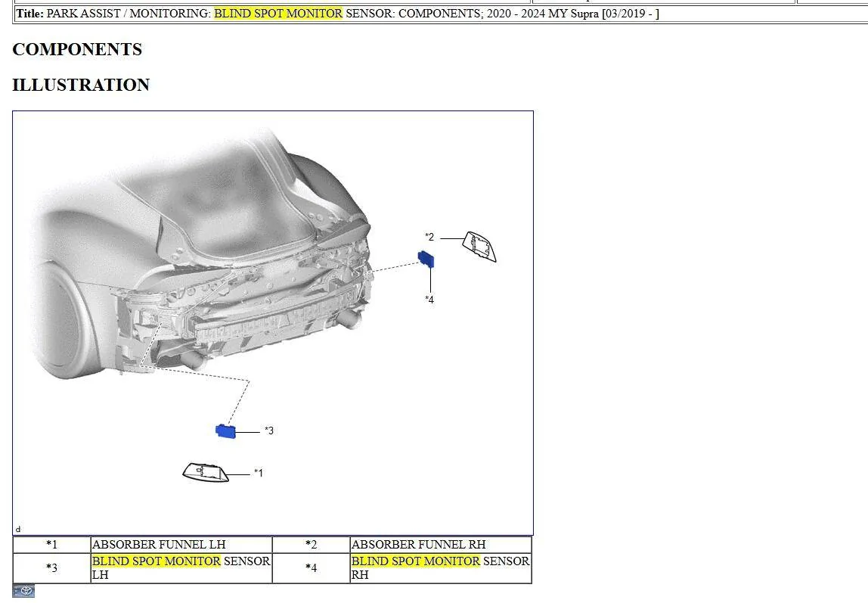Click the *4 cell in the legend table
Image resolution: width=868 pixels, height=603 pixels.
pos(312,567)
